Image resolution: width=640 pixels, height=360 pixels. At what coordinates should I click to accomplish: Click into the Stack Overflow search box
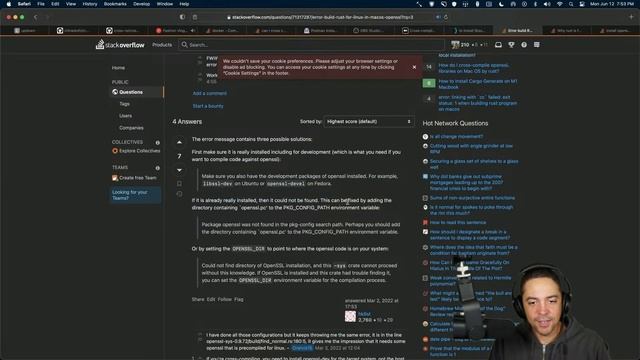(311, 45)
